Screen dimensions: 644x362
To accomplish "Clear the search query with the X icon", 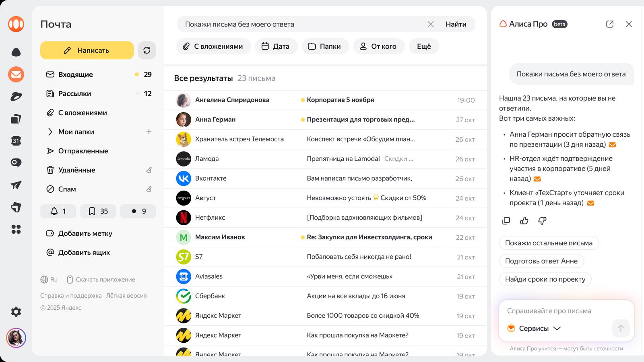I will 431,24.
